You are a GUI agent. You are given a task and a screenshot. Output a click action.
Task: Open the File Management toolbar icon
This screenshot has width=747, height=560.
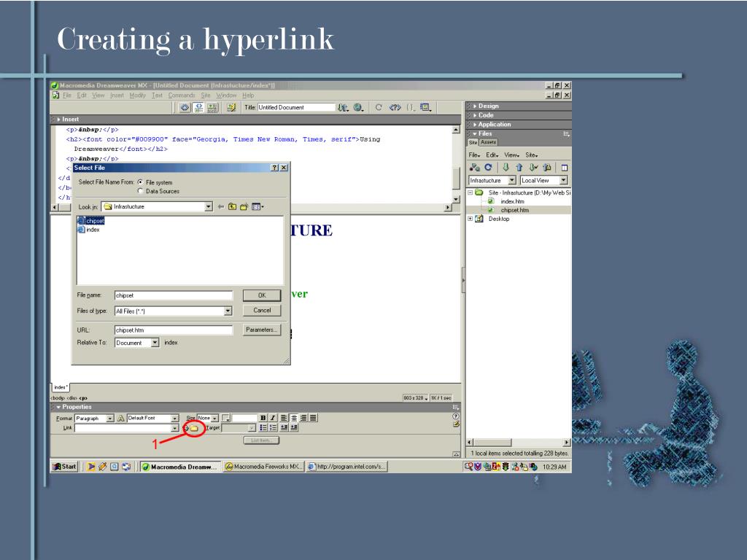(343, 108)
